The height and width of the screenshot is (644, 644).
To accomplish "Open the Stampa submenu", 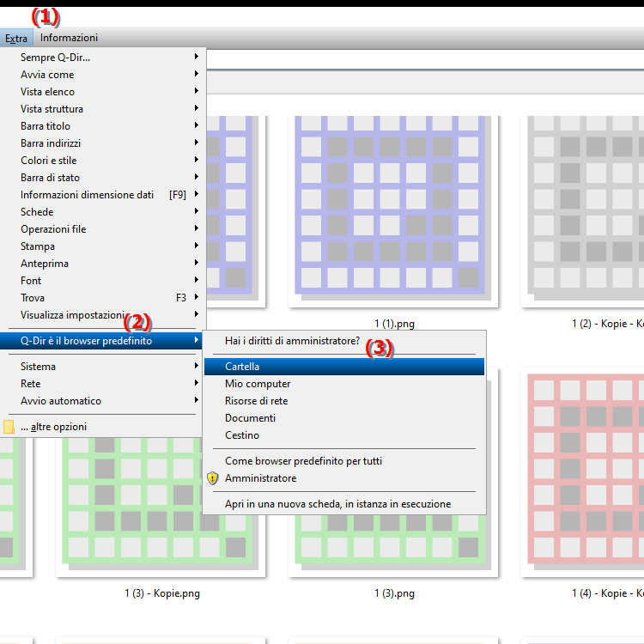I will [101, 246].
